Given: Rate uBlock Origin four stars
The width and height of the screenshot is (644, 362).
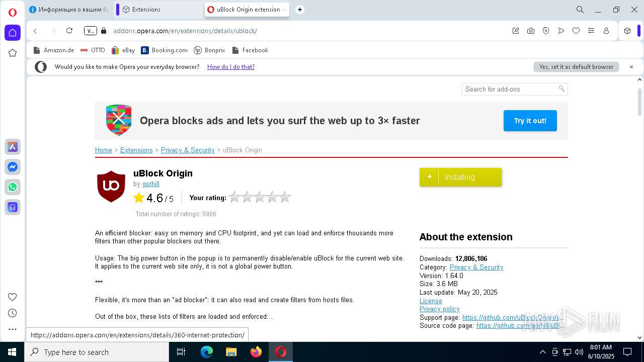Looking at the screenshot, I should (272, 197).
